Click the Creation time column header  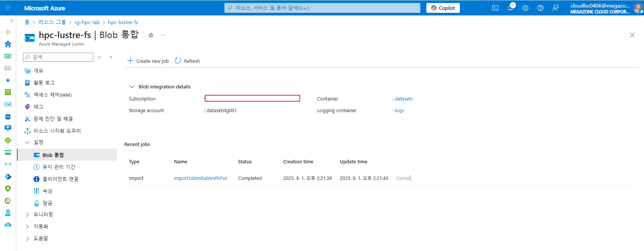298,162
